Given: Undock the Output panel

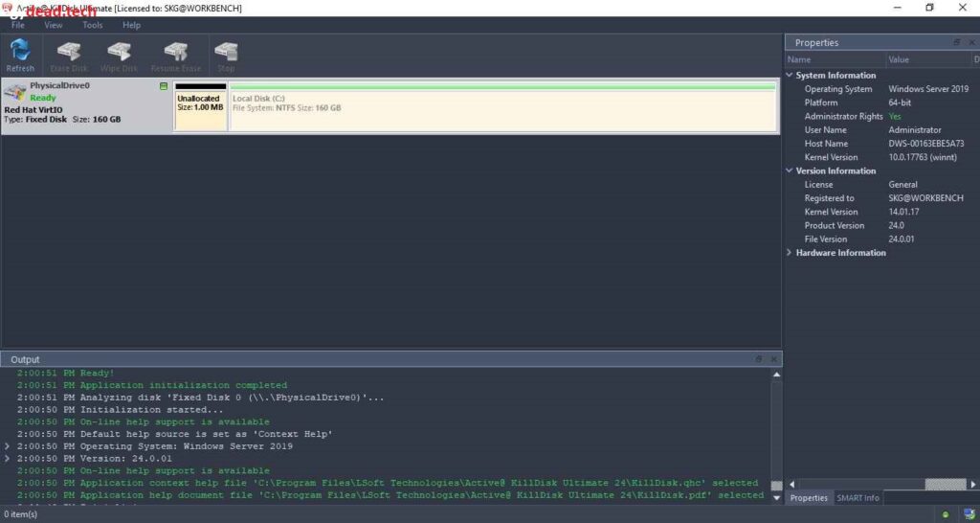Looking at the screenshot, I should [x=758, y=359].
